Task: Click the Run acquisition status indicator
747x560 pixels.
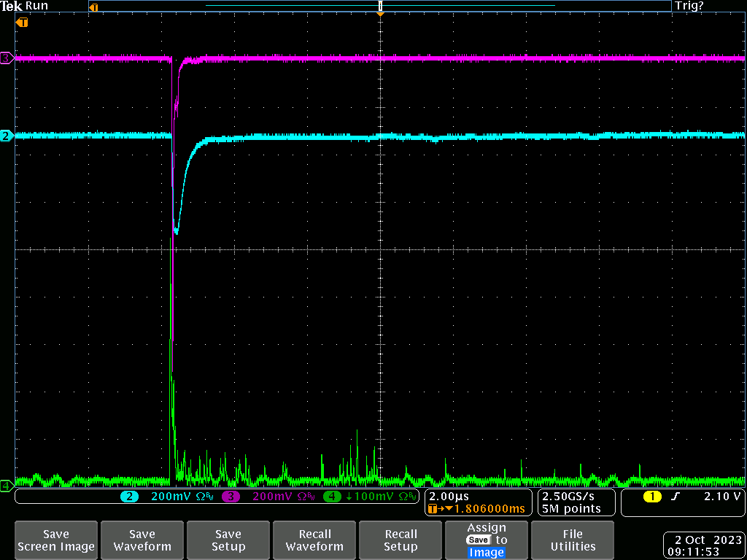Action: [36, 6]
